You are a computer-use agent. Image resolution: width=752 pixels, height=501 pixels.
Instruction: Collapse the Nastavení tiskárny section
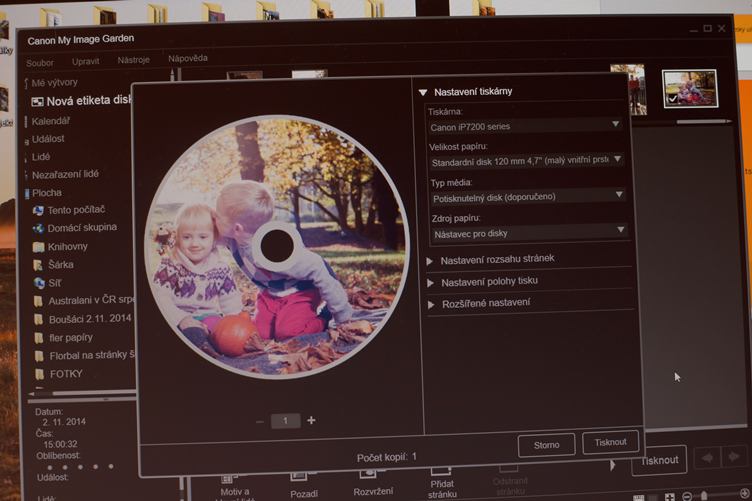[x=423, y=92]
